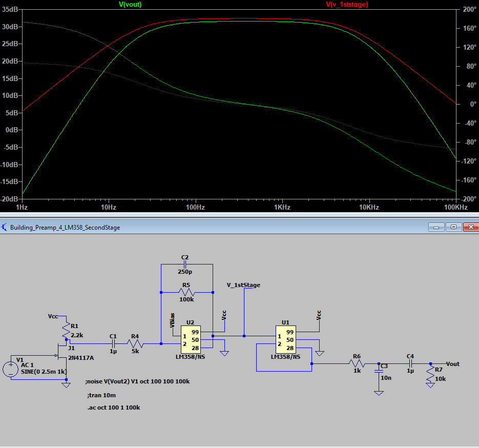Click the Vcc label above R1
The image size is (479, 448).
[x=53, y=316]
